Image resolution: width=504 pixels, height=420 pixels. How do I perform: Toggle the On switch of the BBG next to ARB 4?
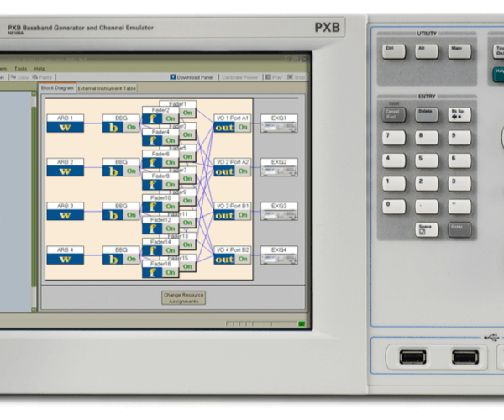[131, 260]
